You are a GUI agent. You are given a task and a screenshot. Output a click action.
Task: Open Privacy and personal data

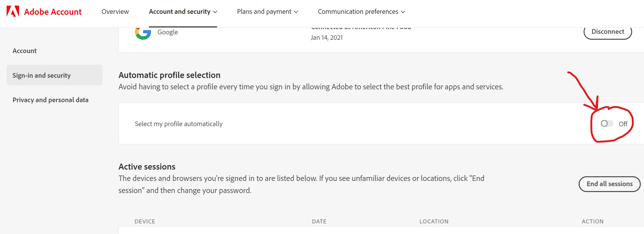tap(51, 100)
